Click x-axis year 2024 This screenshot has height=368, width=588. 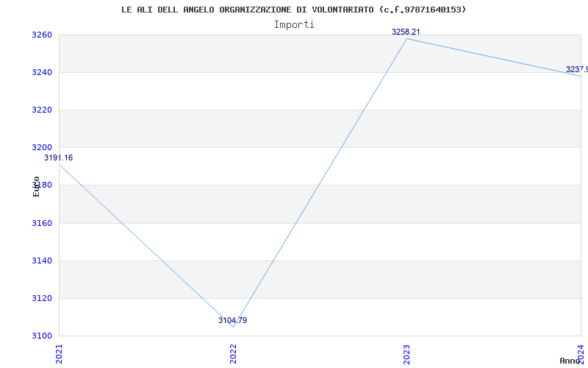(581, 354)
